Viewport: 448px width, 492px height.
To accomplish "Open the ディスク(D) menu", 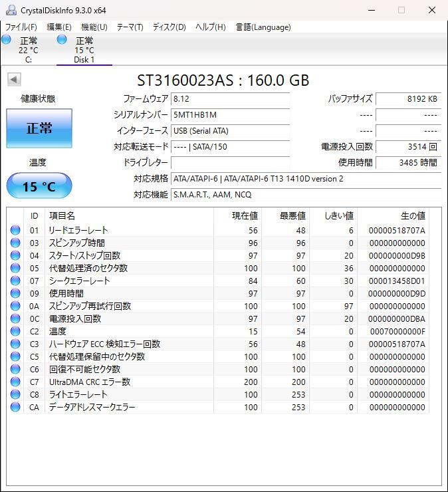I will (x=169, y=27).
